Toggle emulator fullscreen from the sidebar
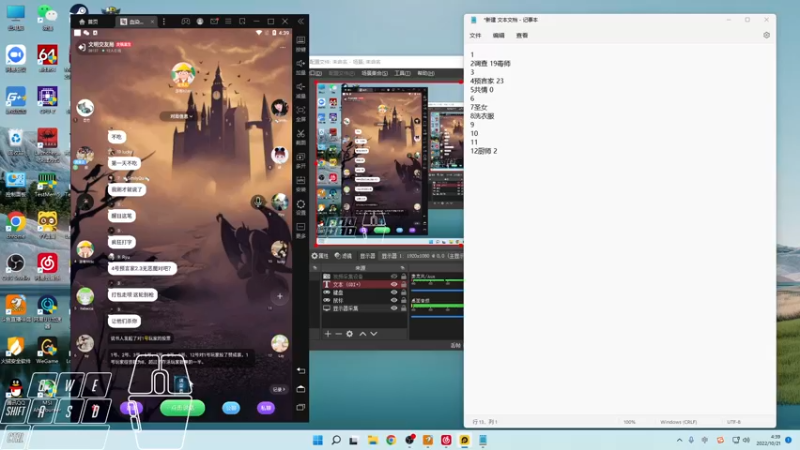Viewport: 800px width, 450px height. 301,110
